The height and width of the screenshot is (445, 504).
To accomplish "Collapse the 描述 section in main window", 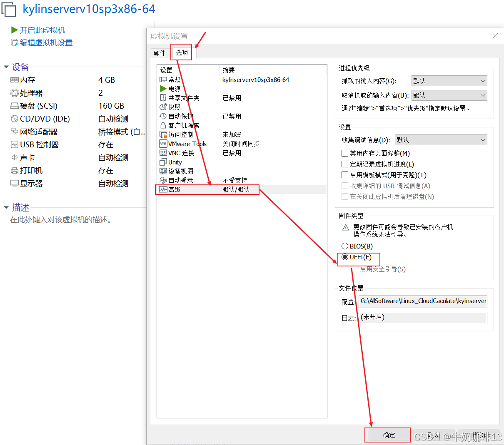I will [x=6, y=207].
